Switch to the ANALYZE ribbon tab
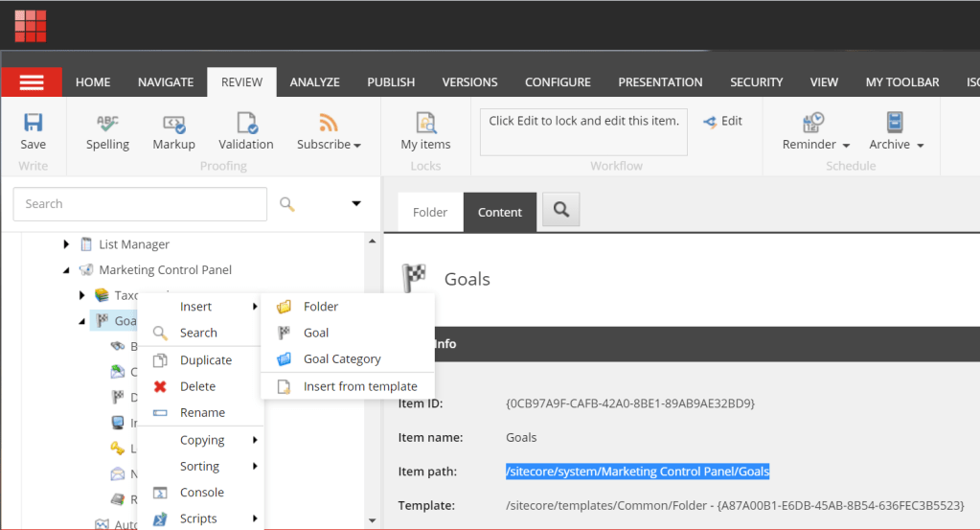 point(314,81)
